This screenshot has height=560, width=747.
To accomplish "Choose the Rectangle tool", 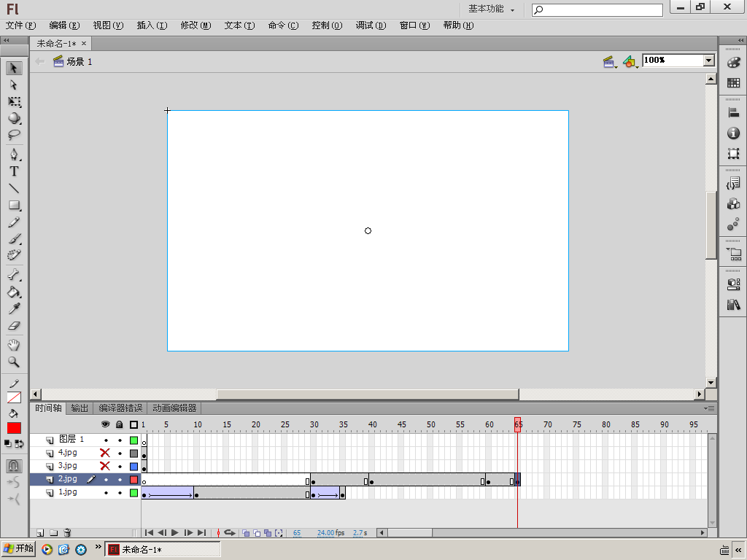I will click(14, 205).
